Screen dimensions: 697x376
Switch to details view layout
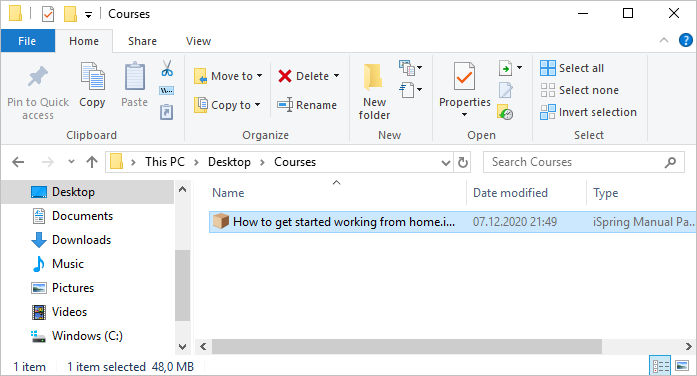tap(661, 366)
